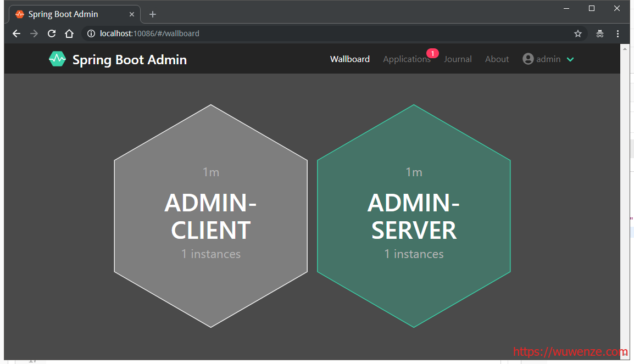This screenshot has height=364, width=634.
Task: Go back with the browser back arrow
Action: pyautogui.click(x=16, y=33)
